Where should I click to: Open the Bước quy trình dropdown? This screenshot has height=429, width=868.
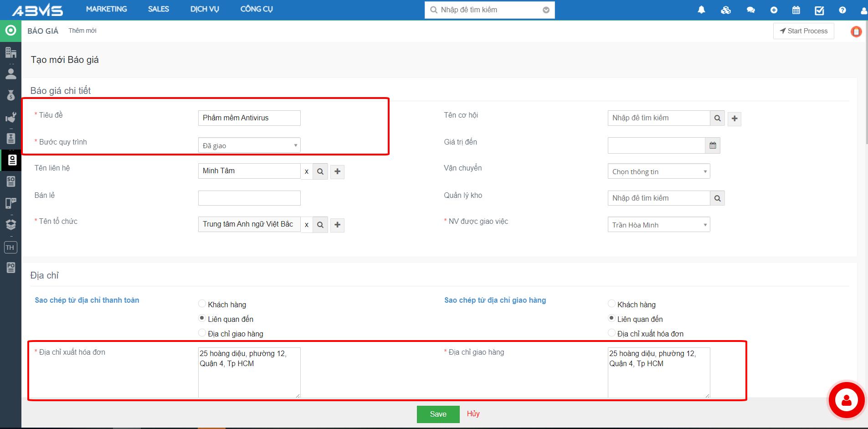point(249,145)
